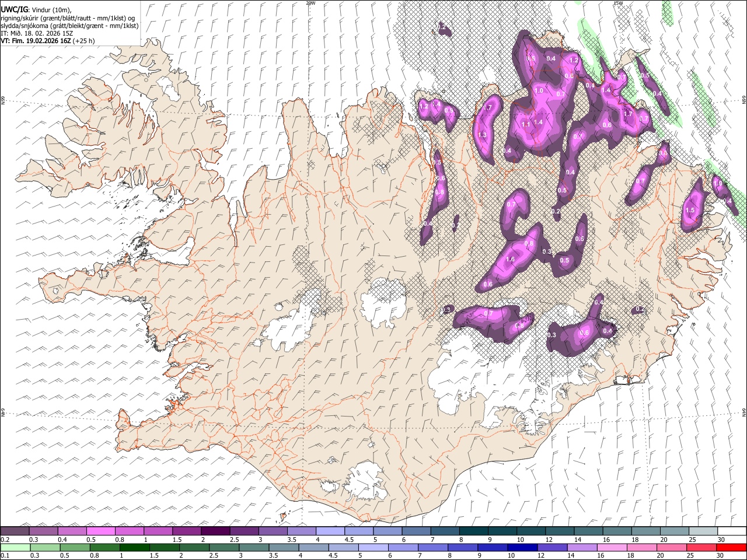Viewport: 747px width, 560px height.
Task: Click the '15W' longitude label
Action: click(617, 3)
